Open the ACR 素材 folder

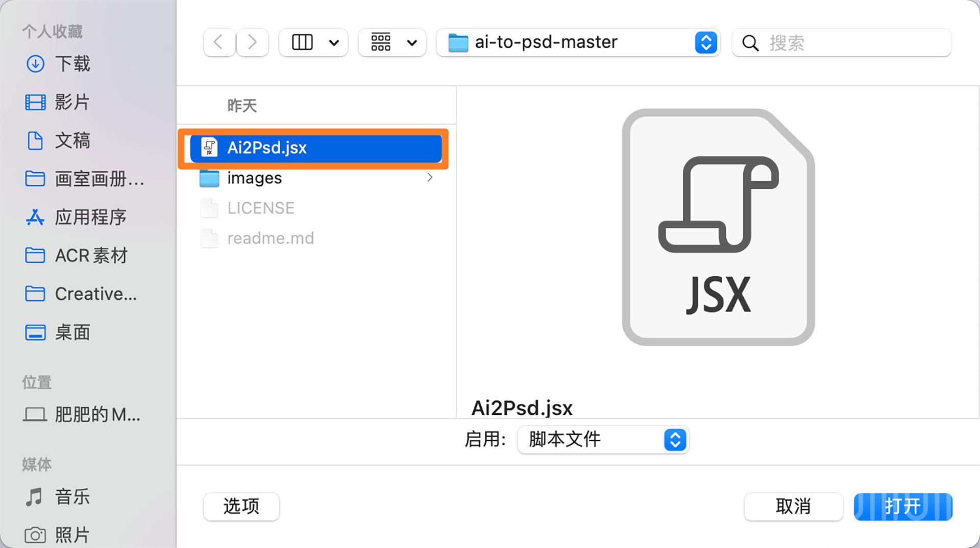(x=90, y=255)
